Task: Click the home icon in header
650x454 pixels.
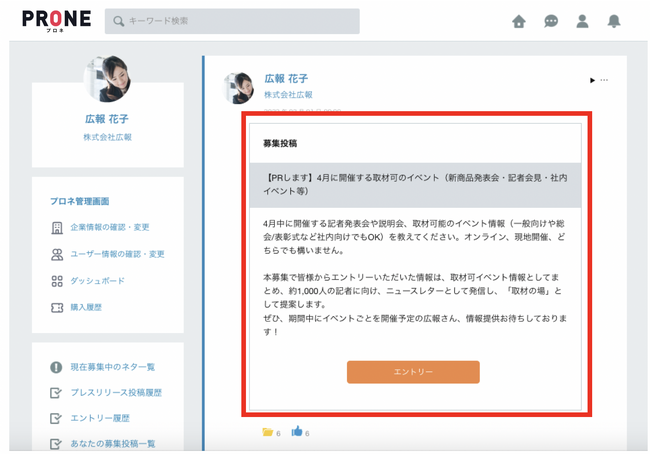Action: (518, 21)
